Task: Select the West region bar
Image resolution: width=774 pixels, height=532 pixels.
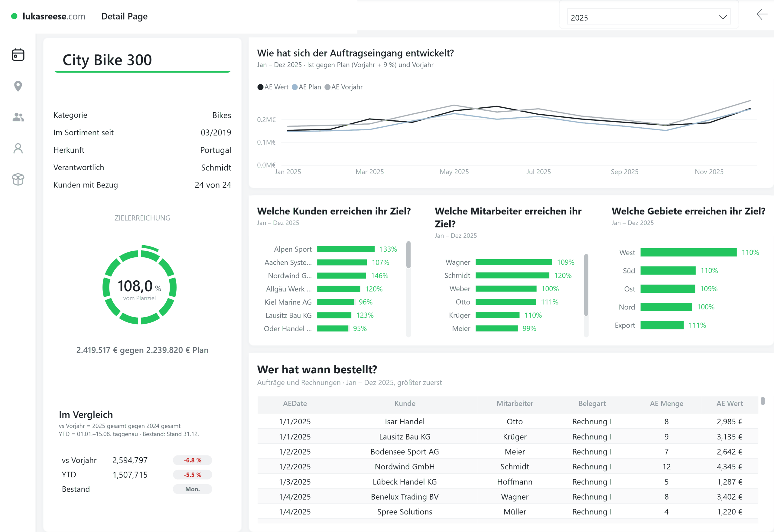Action: click(688, 252)
